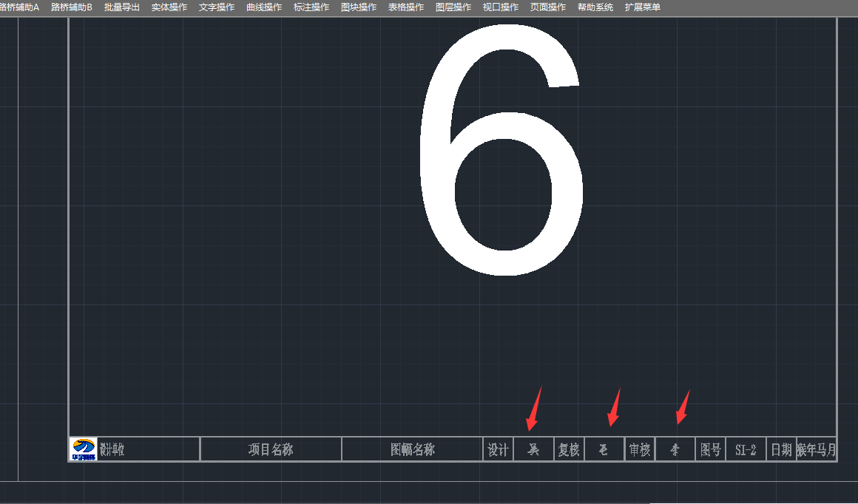Open the 标注操作 menu
Image resolution: width=858 pixels, height=504 pixels.
point(311,7)
